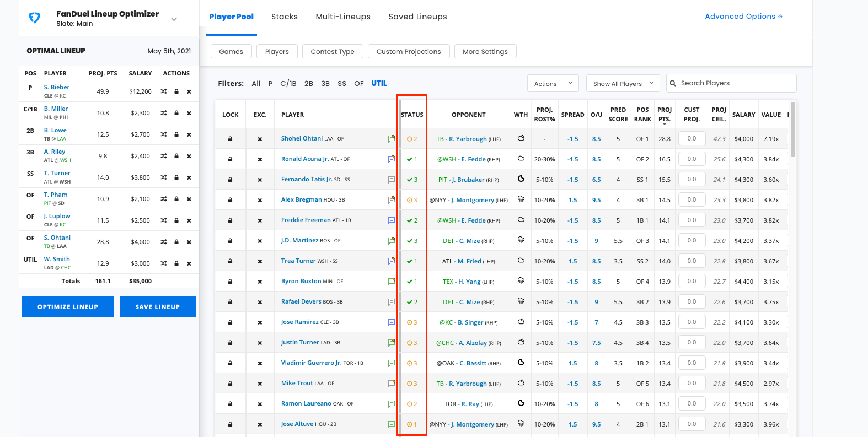The width and height of the screenshot is (868, 437).
Task: Lock Jose Altuve in player pool
Action: (230, 424)
